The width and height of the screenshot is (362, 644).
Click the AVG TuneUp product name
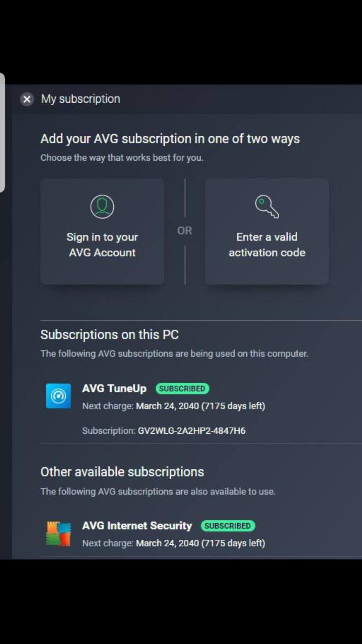click(114, 388)
